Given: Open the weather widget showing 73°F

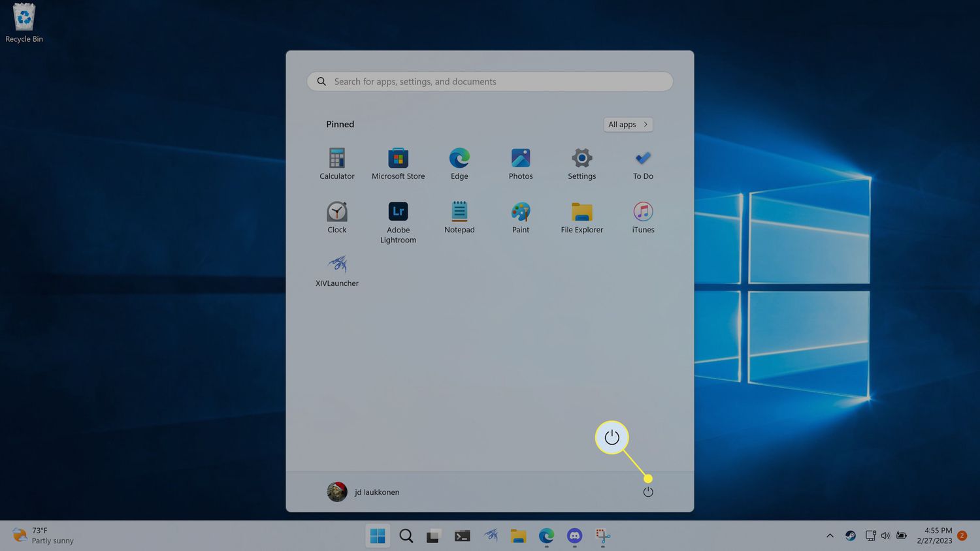Looking at the screenshot, I should pos(43,536).
